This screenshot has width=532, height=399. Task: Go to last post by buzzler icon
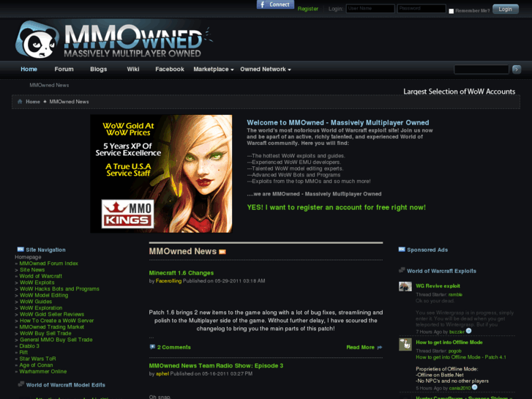coord(468,331)
